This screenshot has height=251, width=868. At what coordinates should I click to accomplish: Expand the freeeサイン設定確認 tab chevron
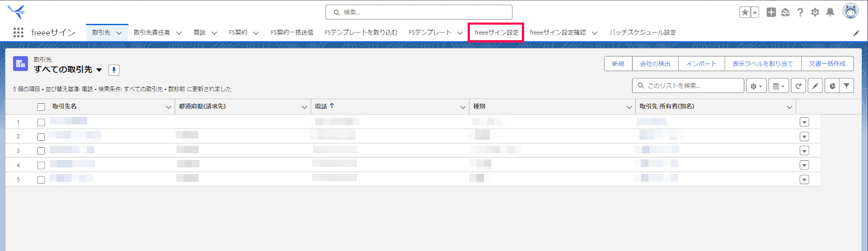[595, 33]
